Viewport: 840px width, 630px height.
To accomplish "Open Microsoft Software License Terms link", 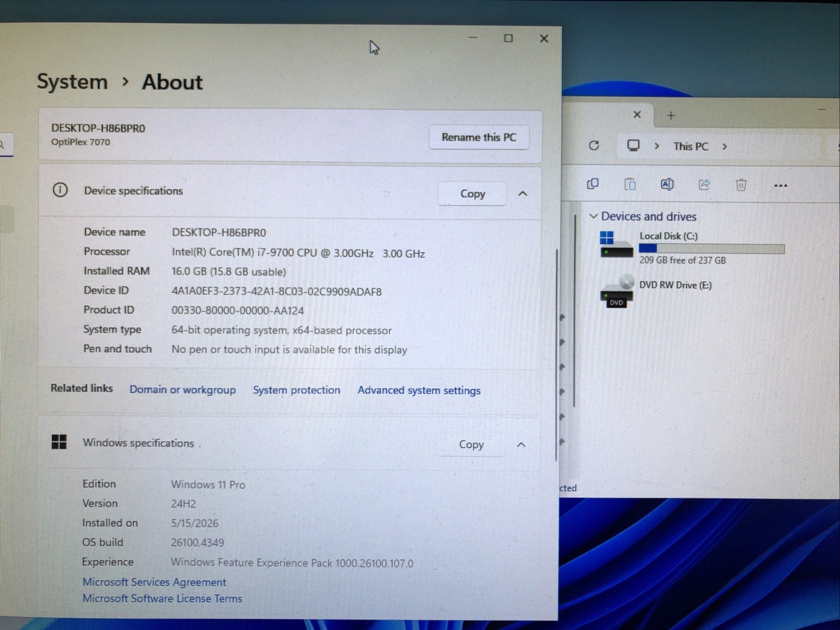I will pyautogui.click(x=162, y=598).
